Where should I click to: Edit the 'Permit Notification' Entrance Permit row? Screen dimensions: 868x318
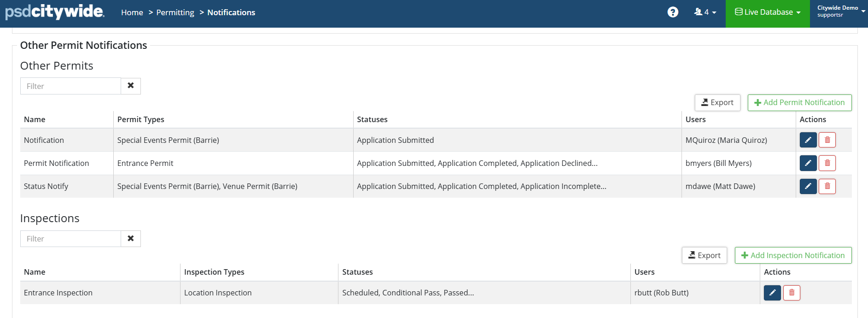[x=808, y=163]
